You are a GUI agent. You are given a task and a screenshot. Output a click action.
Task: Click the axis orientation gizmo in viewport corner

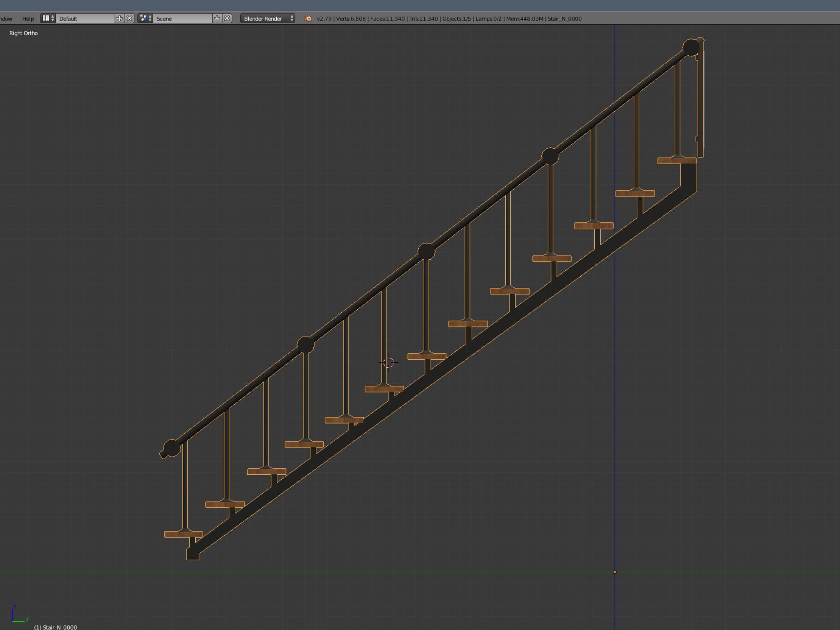tap(19, 614)
